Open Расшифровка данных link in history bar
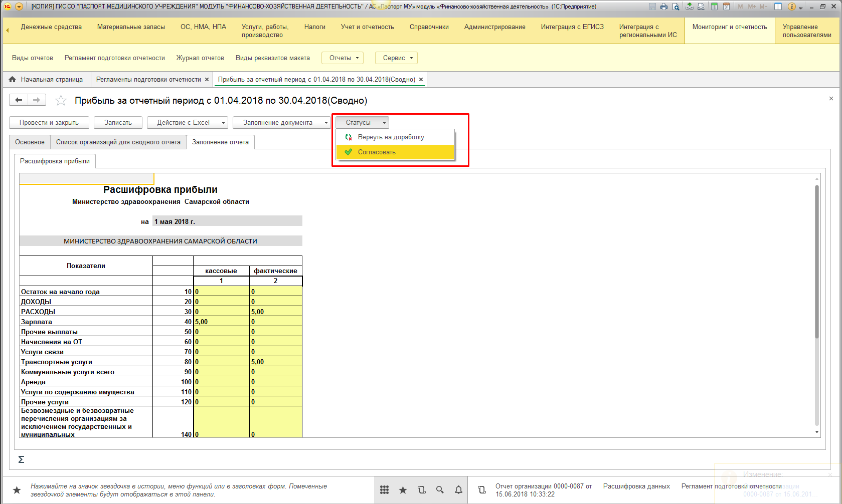The width and height of the screenshot is (842, 504). (x=636, y=486)
